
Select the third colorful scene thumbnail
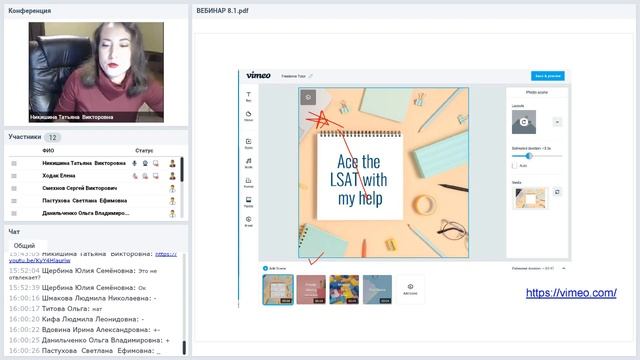(344, 289)
